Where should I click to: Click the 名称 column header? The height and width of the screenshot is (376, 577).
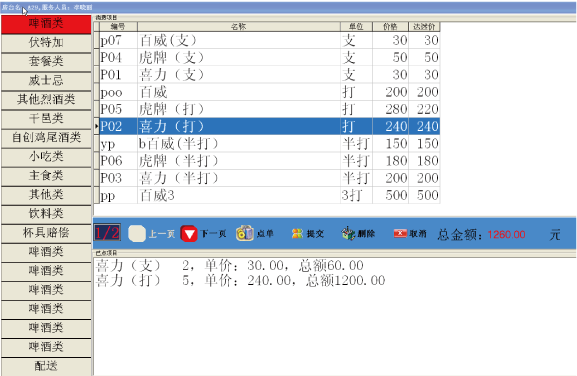pyautogui.click(x=239, y=26)
